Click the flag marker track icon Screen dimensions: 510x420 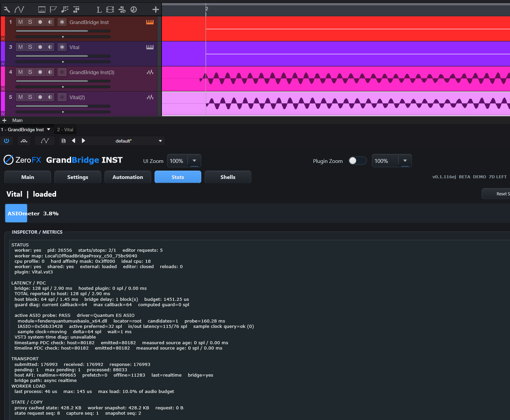tap(53, 10)
